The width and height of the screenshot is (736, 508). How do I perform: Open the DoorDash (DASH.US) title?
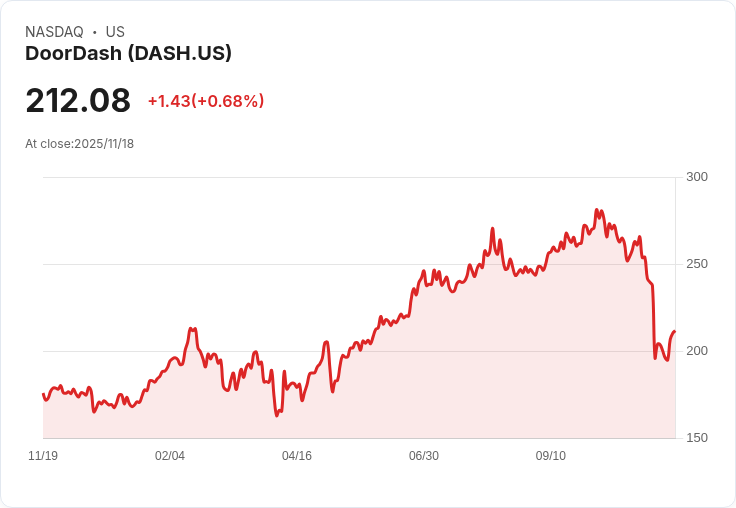pos(128,53)
